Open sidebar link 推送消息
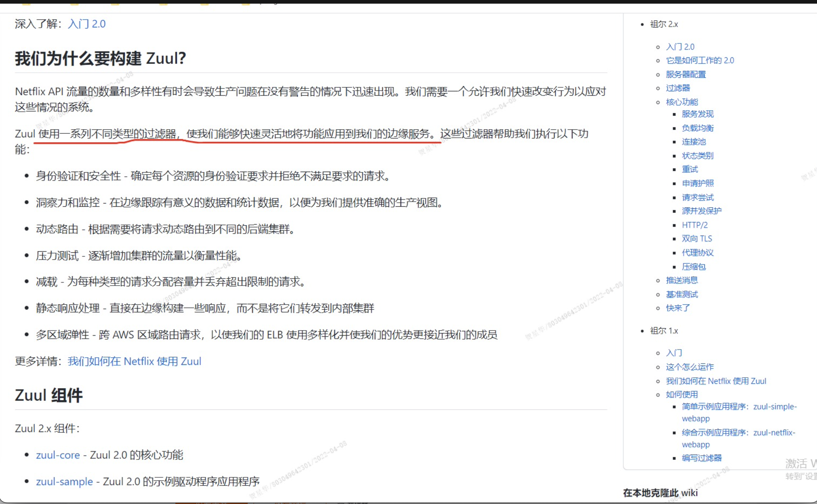 point(682,280)
